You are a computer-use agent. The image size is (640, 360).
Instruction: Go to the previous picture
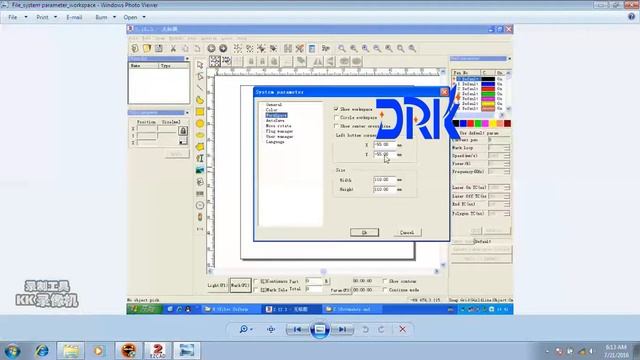297,329
